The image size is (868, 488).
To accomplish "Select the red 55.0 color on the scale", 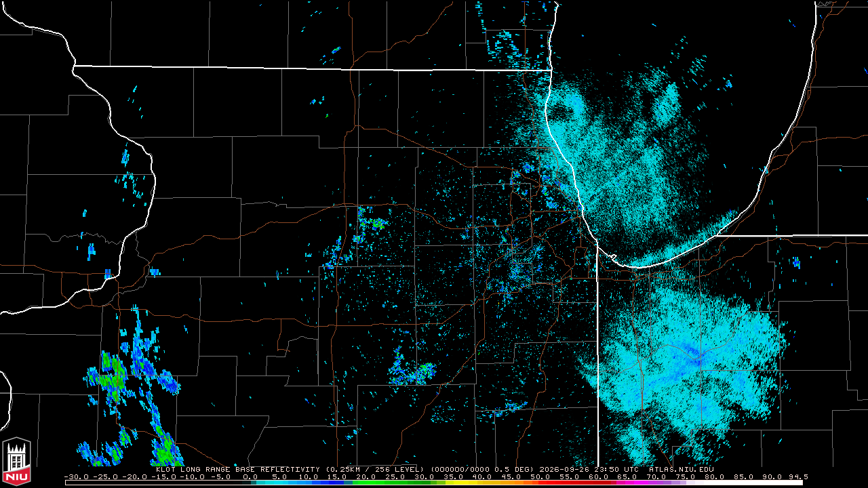I will point(568,483).
